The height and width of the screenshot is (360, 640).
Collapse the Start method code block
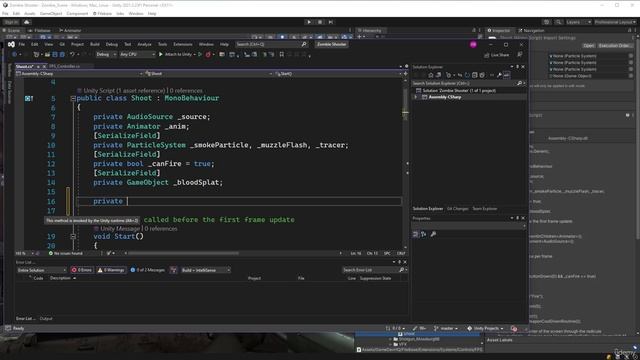point(73,236)
